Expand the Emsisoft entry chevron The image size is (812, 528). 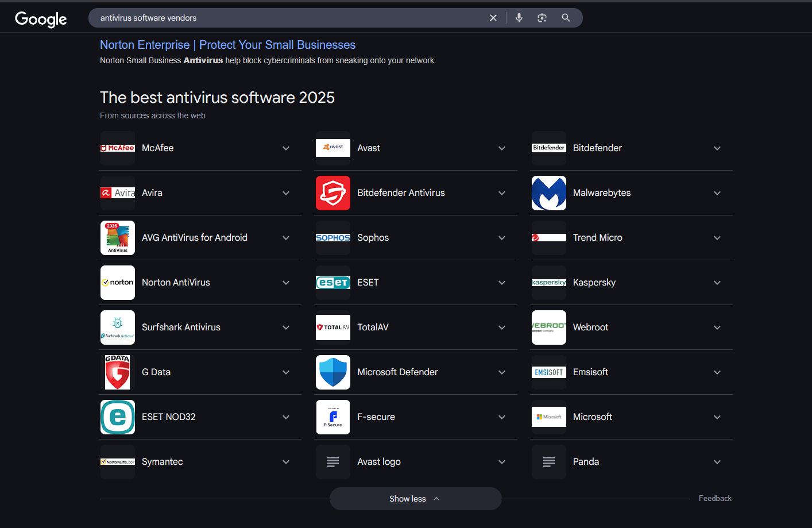(717, 372)
